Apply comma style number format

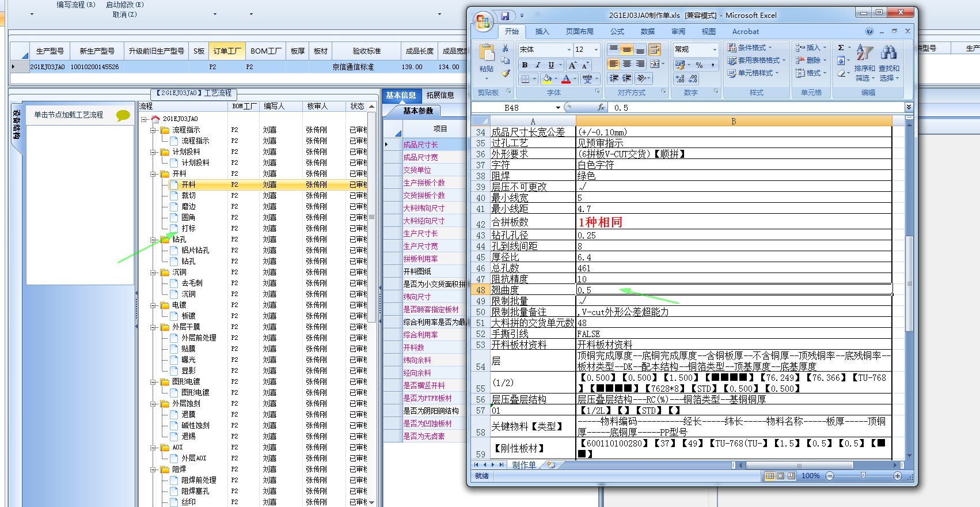coord(712,65)
